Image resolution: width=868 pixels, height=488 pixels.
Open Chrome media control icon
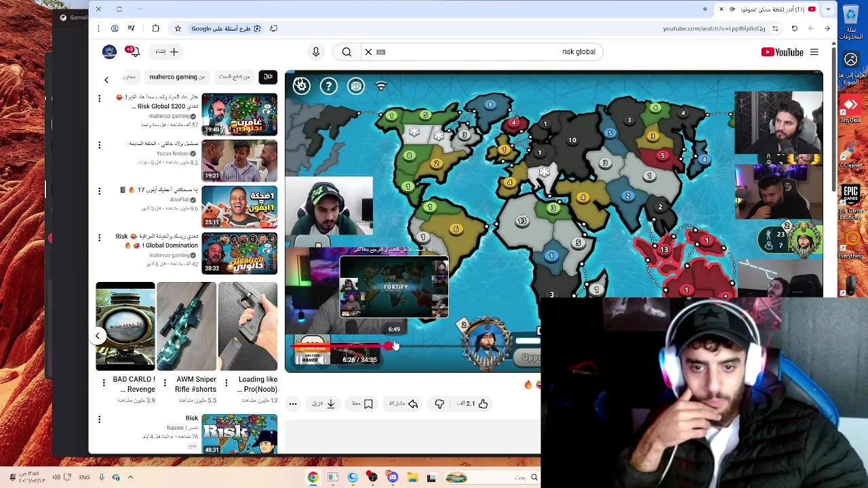coord(131,28)
